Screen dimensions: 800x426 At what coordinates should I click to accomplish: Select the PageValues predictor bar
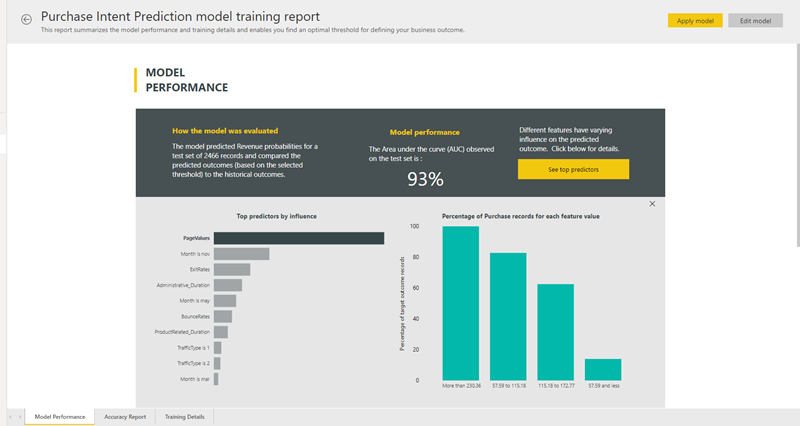(x=298, y=238)
